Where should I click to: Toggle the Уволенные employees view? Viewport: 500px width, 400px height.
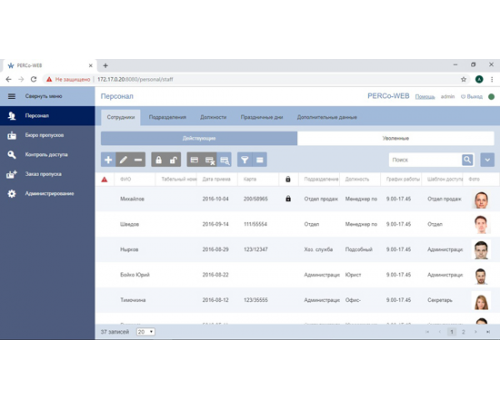pos(396,138)
